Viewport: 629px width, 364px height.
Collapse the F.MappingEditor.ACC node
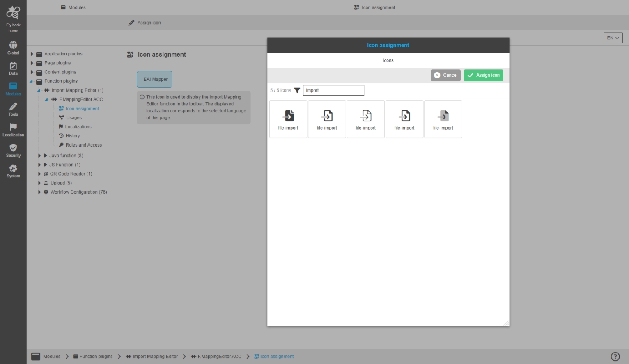pos(46,100)
